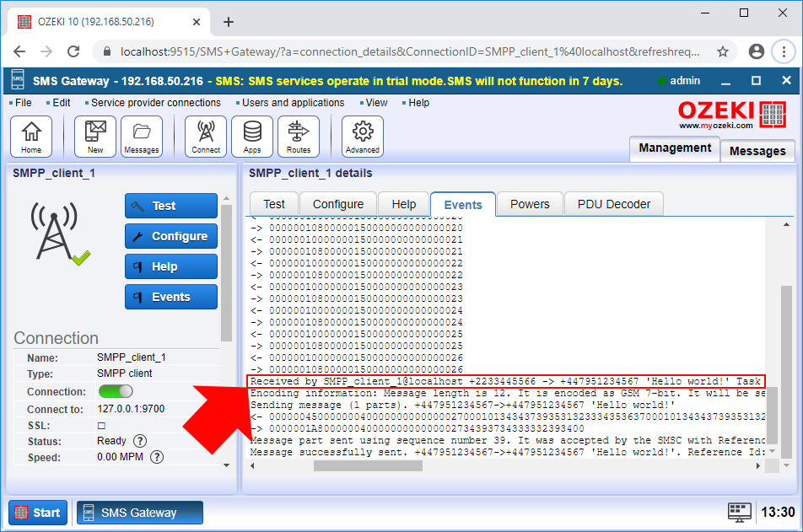Open Users and applications menu
Viewport: 803px width, 532px height.
tap(293, 103)
